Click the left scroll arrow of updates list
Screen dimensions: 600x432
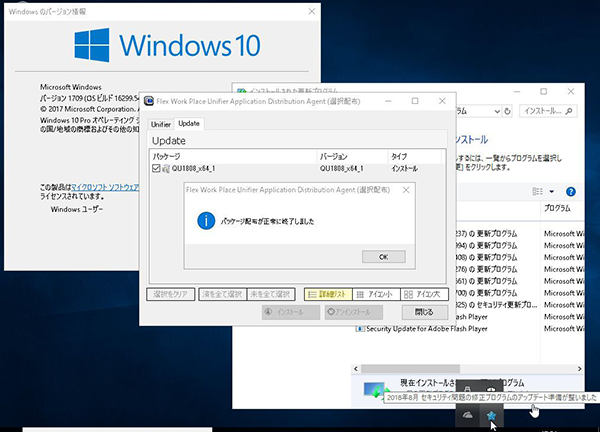[356, 369]
